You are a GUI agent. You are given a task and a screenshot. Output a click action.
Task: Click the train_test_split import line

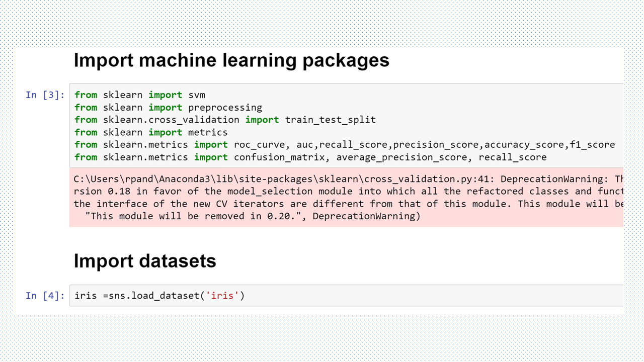pyautogui.click(x=225, y=120)
